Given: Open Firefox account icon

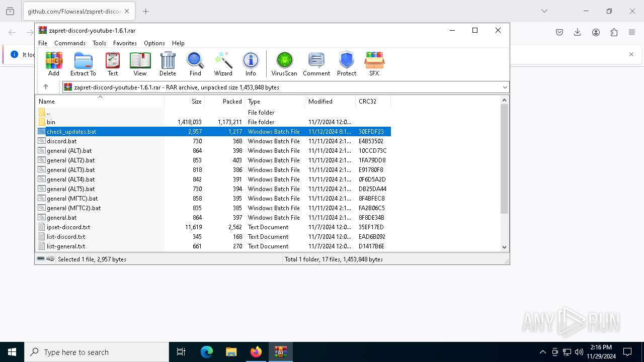Looking at the screenshot, I should [x=596, y=32].
